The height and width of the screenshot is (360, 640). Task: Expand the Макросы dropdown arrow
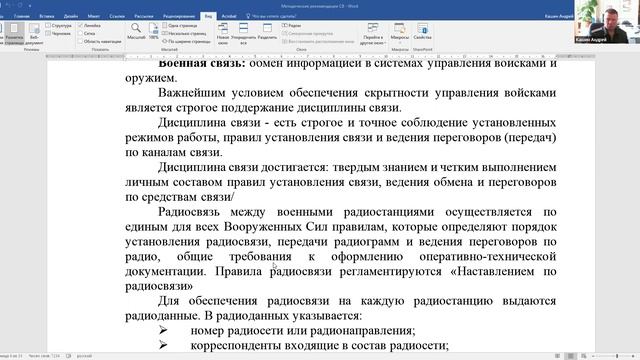[x=399, y=42]
